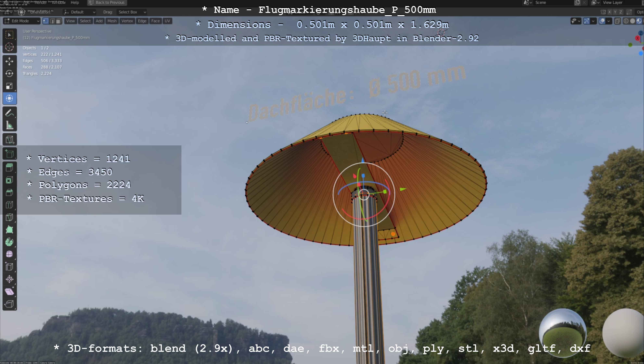Open the Edge menu
644x364 pixels.
(x=142, y=21)
